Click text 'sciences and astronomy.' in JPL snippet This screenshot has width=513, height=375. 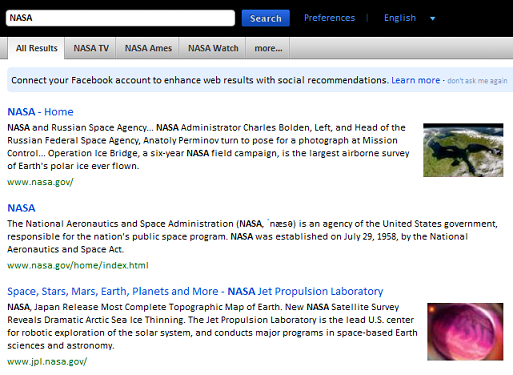tap(61, 346)
